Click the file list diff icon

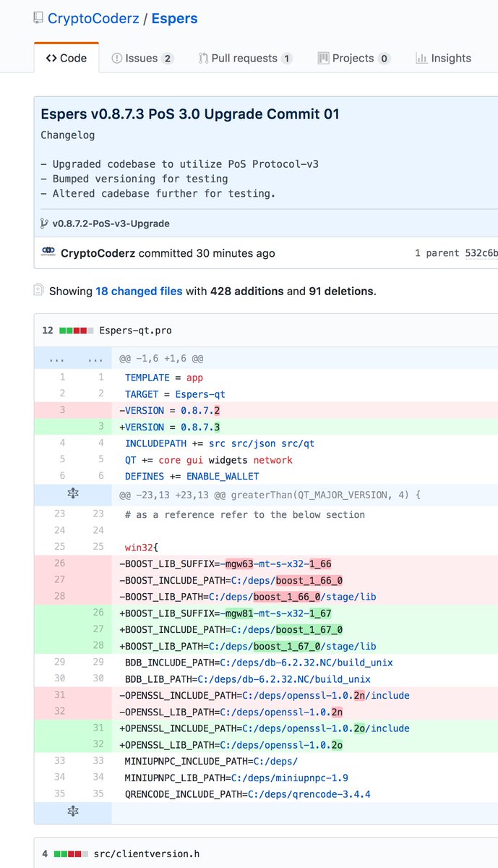[38, 290]
